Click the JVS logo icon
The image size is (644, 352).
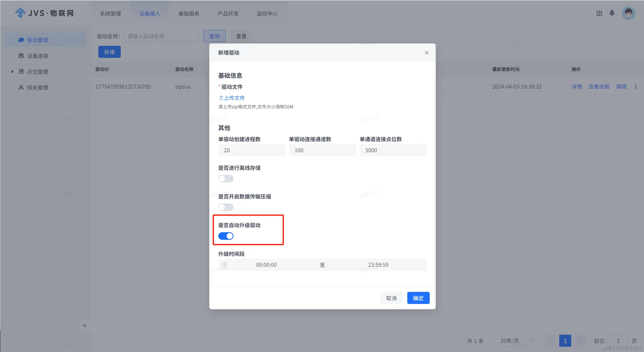coord(20,13)
